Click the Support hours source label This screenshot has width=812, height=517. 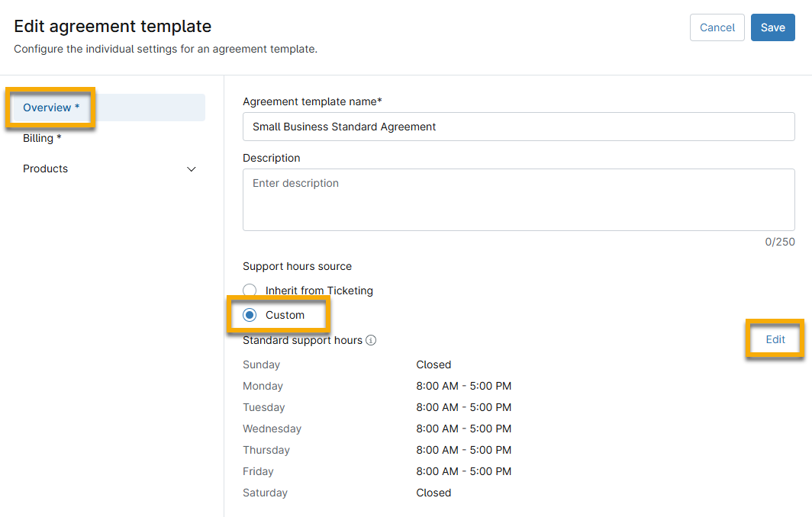point(297,266)
